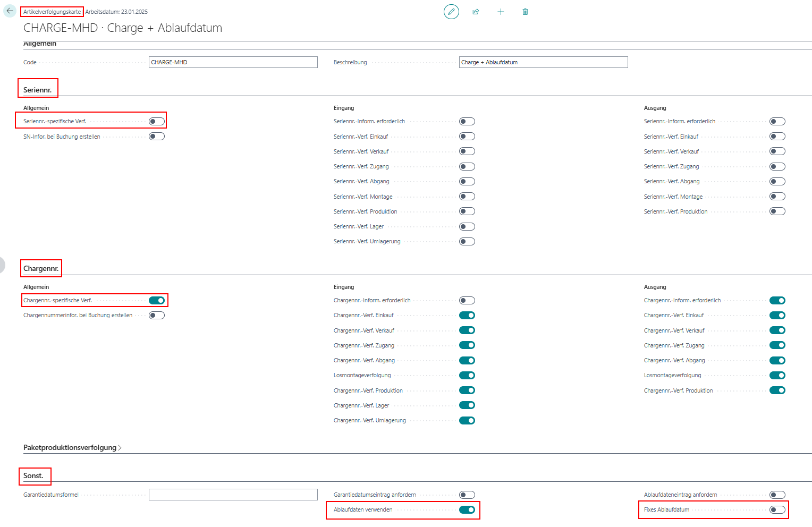
Task: Toggle Chargennr.-Verf. Umlagerung switch
Action: click(467, 420)
